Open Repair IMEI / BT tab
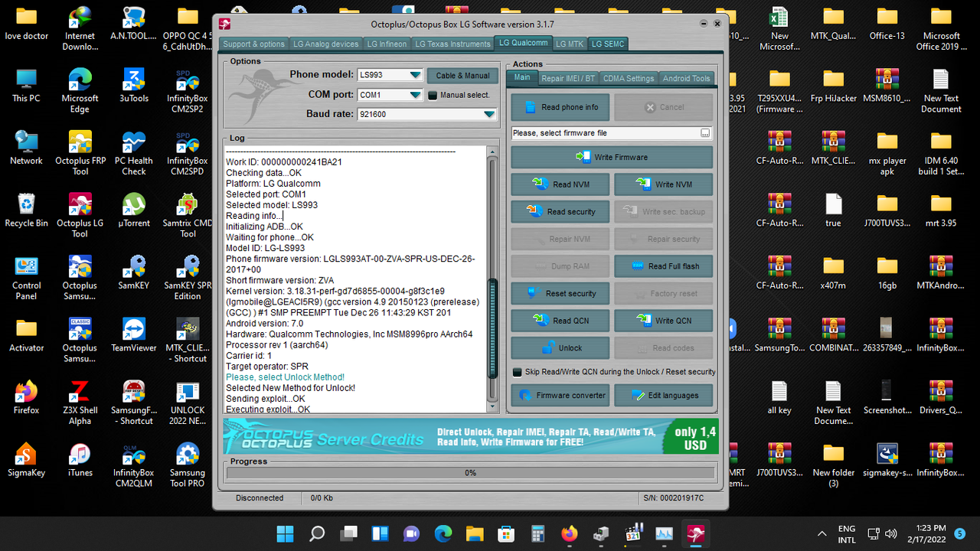This screenshot has width=980, height=551. (567, 78)
